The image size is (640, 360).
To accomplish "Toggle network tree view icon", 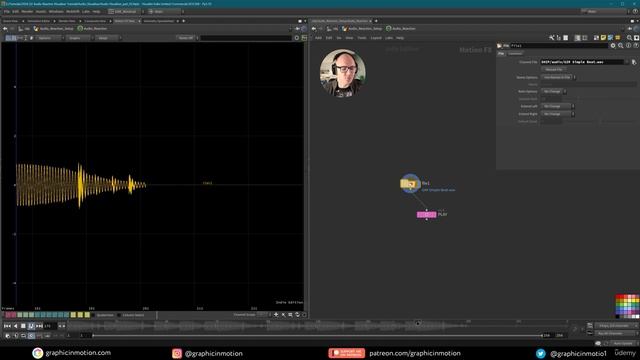I will (558, 38).
